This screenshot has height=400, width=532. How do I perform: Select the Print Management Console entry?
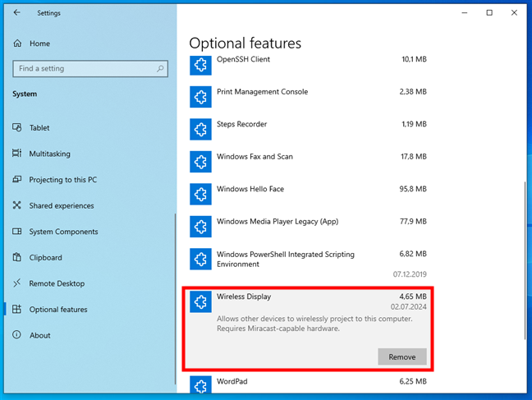coord(308,97)
